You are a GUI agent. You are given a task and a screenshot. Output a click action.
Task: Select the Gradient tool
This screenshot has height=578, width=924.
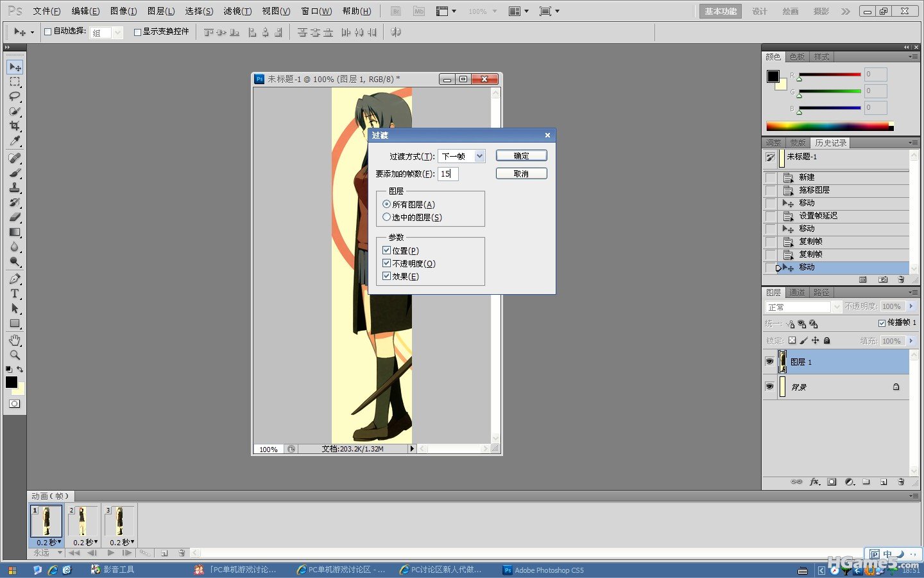click(15, 232)
